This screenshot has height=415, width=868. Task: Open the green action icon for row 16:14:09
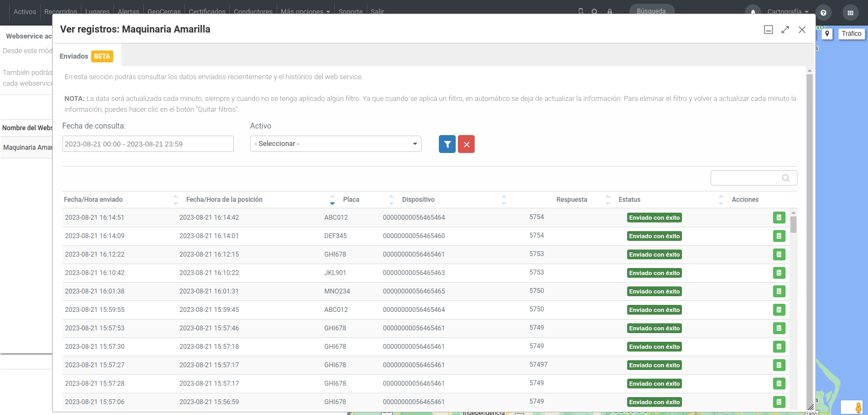coord(779,236)
